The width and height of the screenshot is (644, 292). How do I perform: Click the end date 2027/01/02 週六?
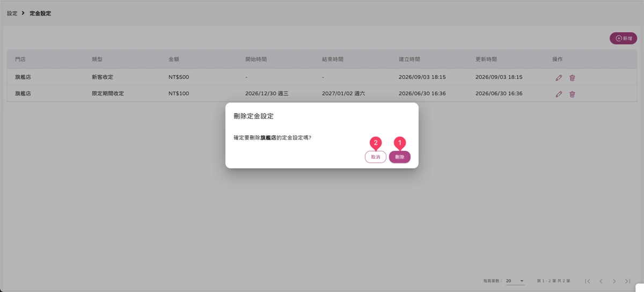point(343,93)
